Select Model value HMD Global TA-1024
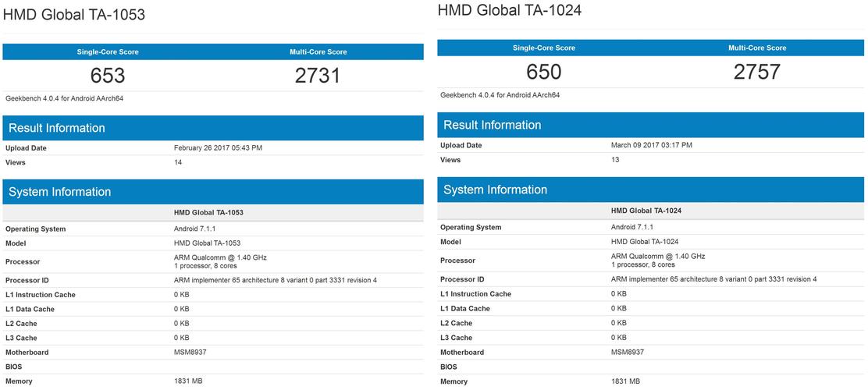Viewport: 868px width, 390px height. click(x=644, y=242)
